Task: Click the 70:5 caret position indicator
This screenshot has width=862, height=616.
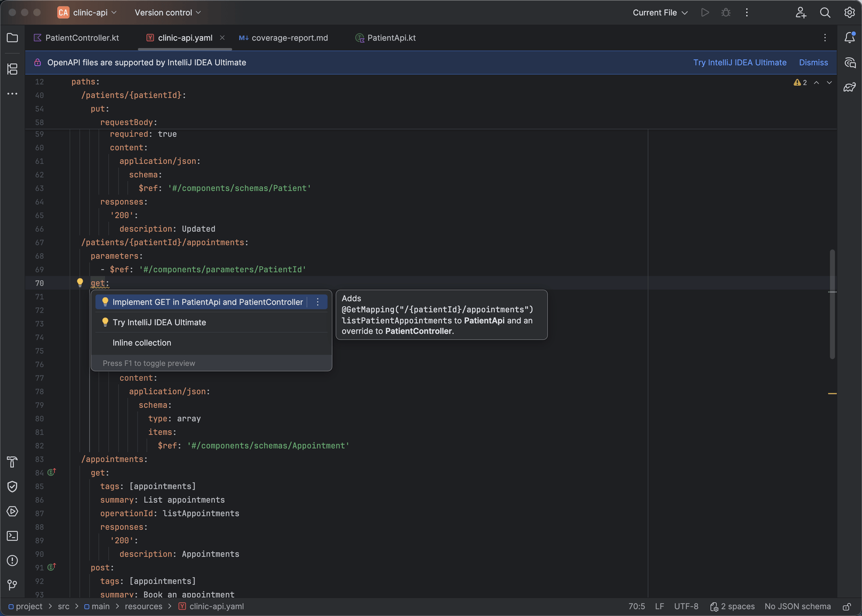Action: [636, 607]
